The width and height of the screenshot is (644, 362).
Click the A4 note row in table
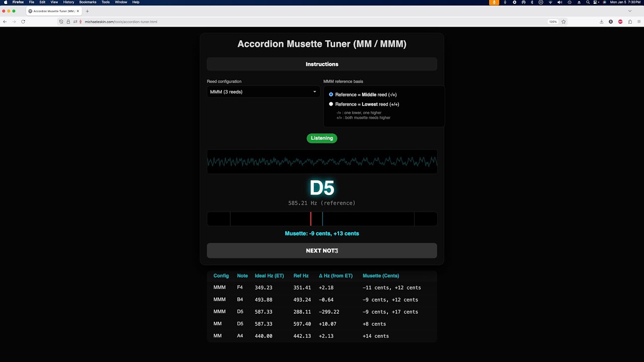point(322,336)
